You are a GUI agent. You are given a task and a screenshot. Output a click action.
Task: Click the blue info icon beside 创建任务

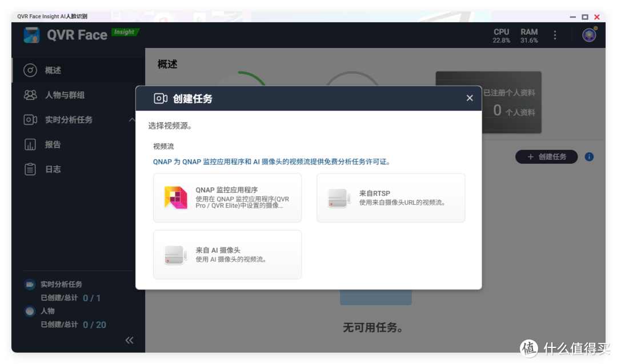pos(589,157)
